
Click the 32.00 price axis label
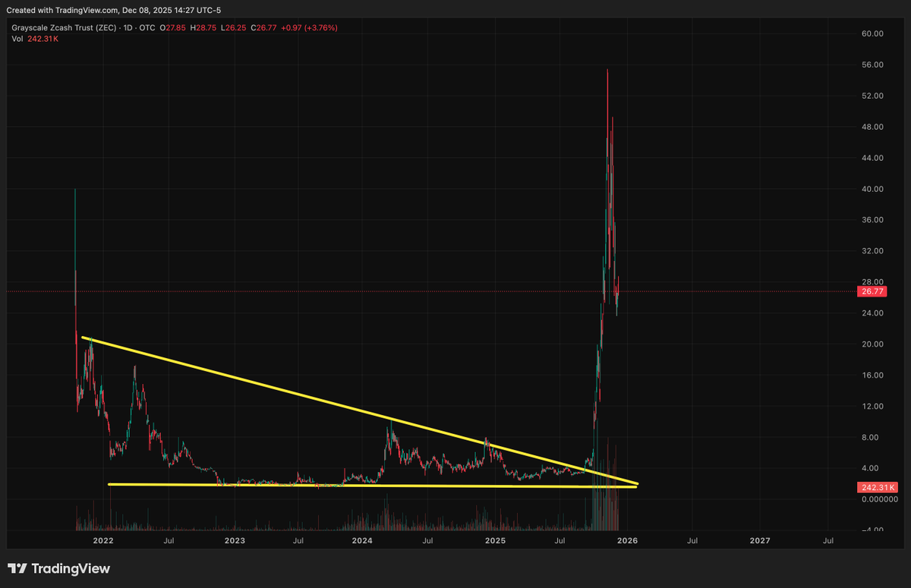pyautogui.click(x=872, y=251)
